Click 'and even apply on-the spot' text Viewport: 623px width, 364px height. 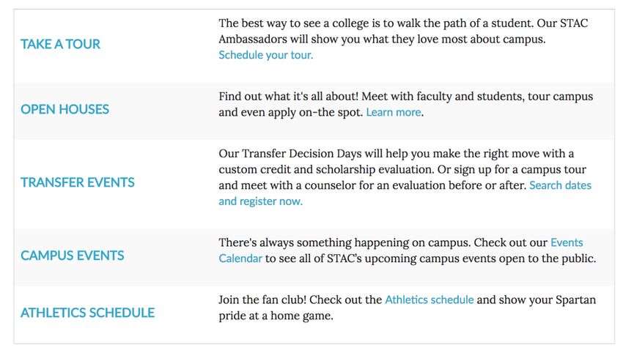click(291, 112)
